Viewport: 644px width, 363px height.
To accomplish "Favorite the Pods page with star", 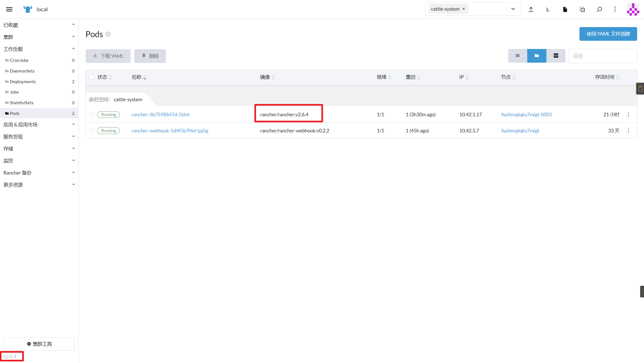I will coord(108,34).
